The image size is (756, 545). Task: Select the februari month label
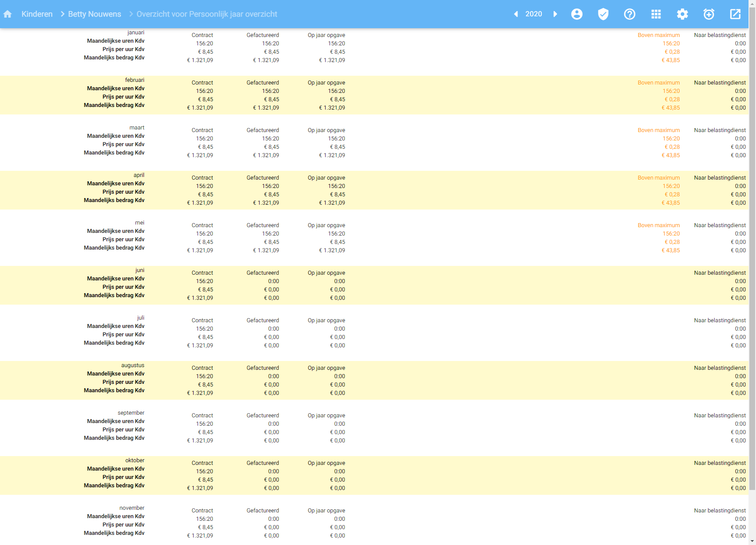pos(135,80)
